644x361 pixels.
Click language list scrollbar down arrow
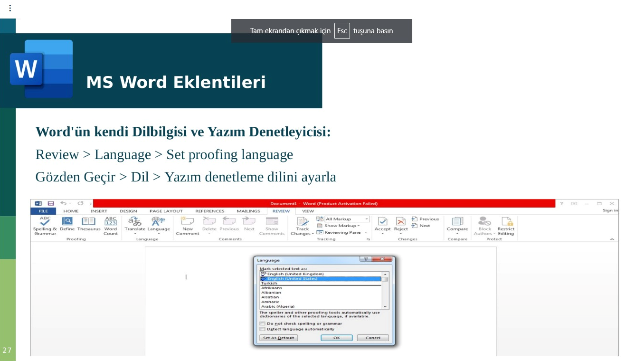tap(385, 307)
